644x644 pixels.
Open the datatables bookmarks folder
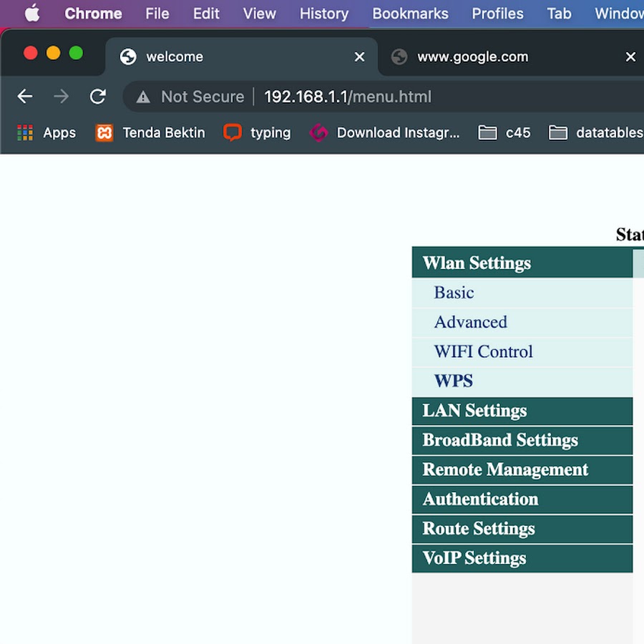(x=595, y=132)
